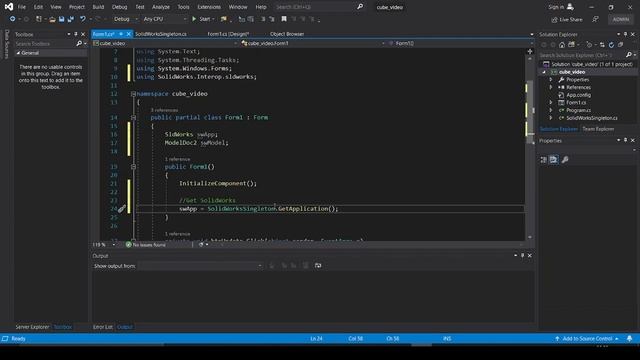Image resolution: width=640 pixels, height=360 pixels.
Task: Open the File menu
Action: click(22, 7)
